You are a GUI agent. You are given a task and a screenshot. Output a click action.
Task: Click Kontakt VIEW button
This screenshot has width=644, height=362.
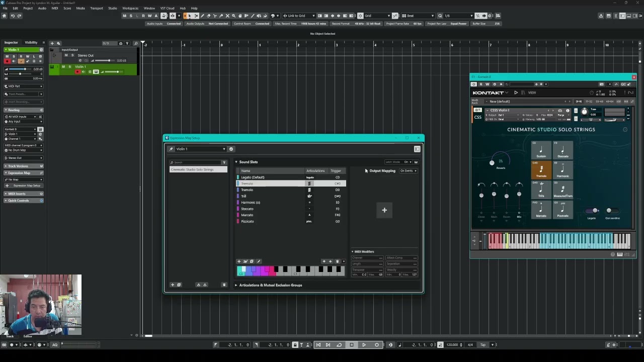click(532, 93)
